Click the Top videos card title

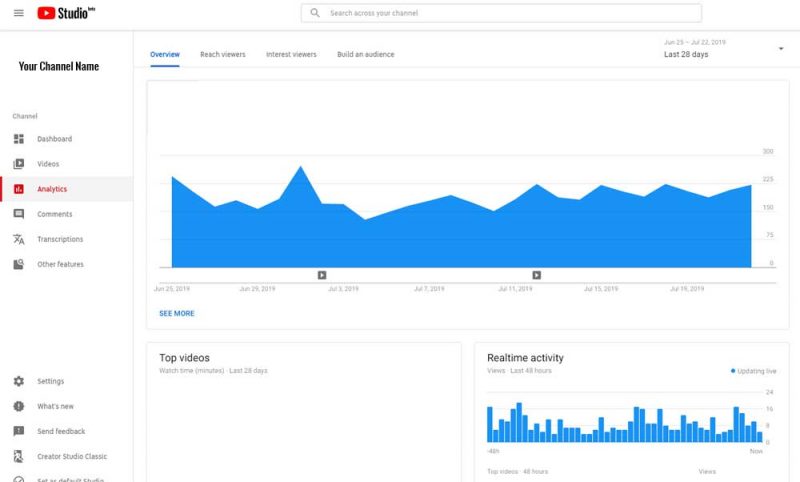184,358
